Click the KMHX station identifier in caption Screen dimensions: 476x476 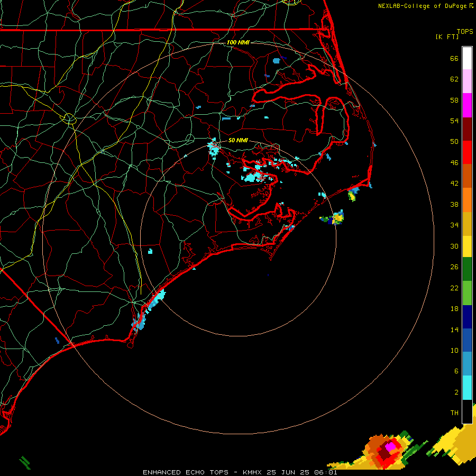tap(253, 472)
